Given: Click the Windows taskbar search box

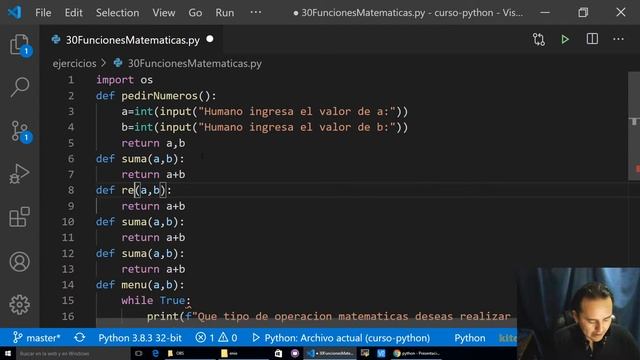Looking at the screenshot, I should coord(73,353).
